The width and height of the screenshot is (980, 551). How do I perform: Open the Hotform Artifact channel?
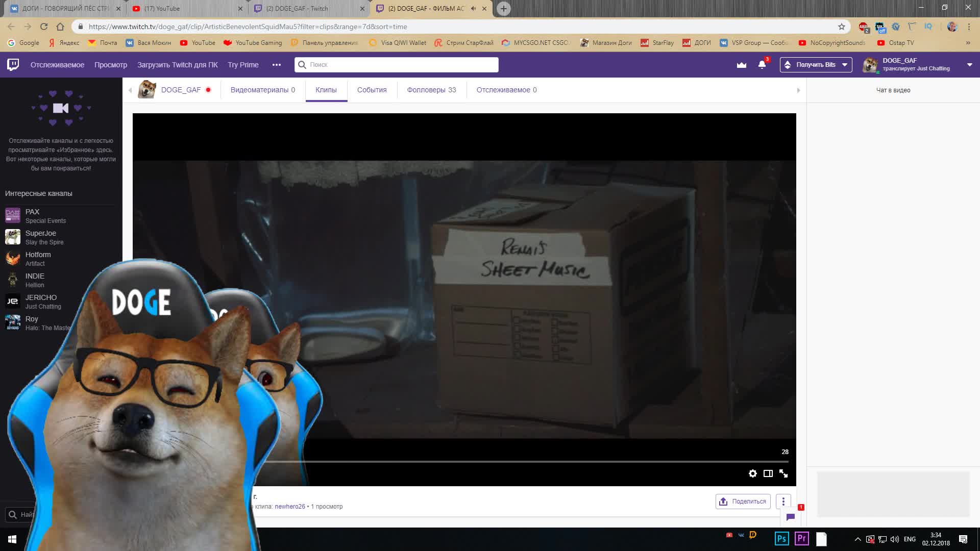[x=61, y=259]
